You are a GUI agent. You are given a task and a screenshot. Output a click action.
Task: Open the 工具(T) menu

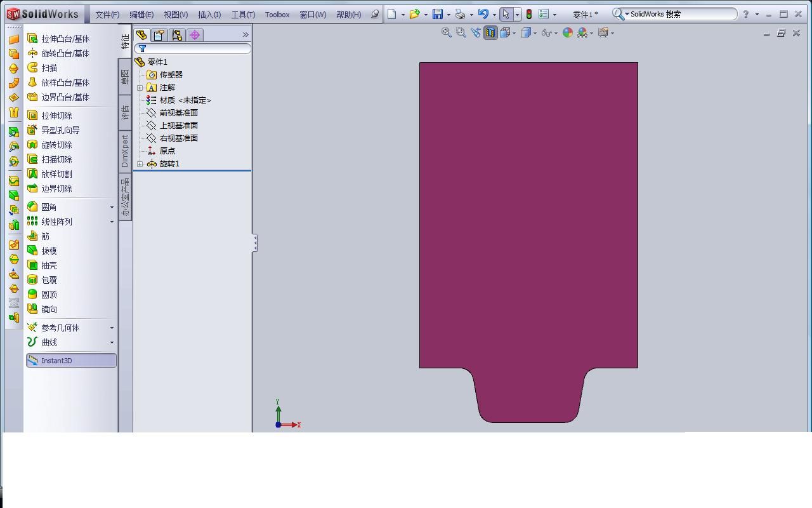(x=243, y=14)
